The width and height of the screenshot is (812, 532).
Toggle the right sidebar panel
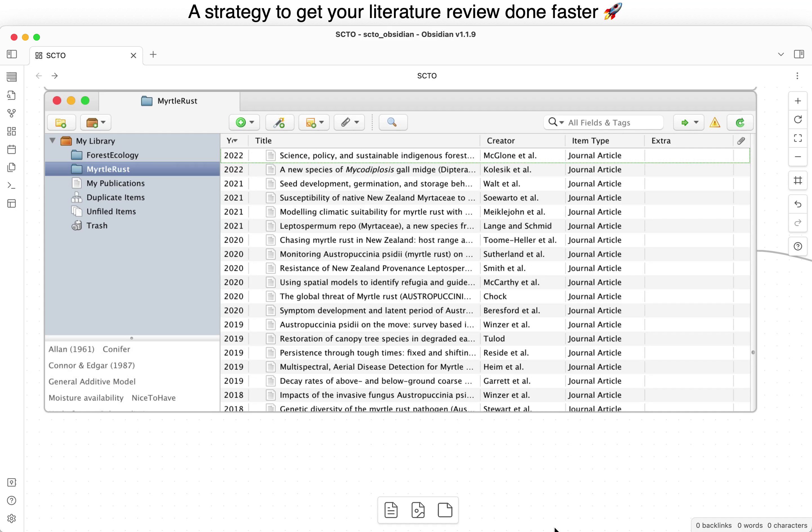click(800, 54)
